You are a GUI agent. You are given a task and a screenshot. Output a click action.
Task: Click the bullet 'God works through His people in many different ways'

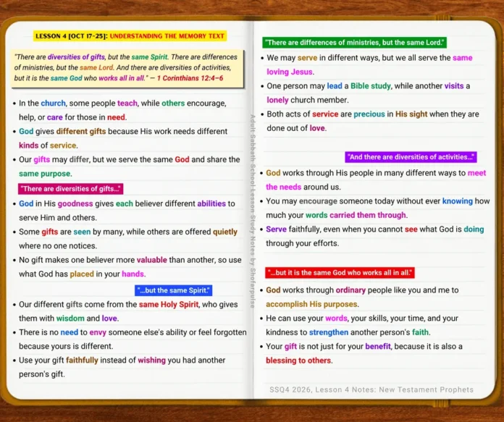click(x=373, y=180)
